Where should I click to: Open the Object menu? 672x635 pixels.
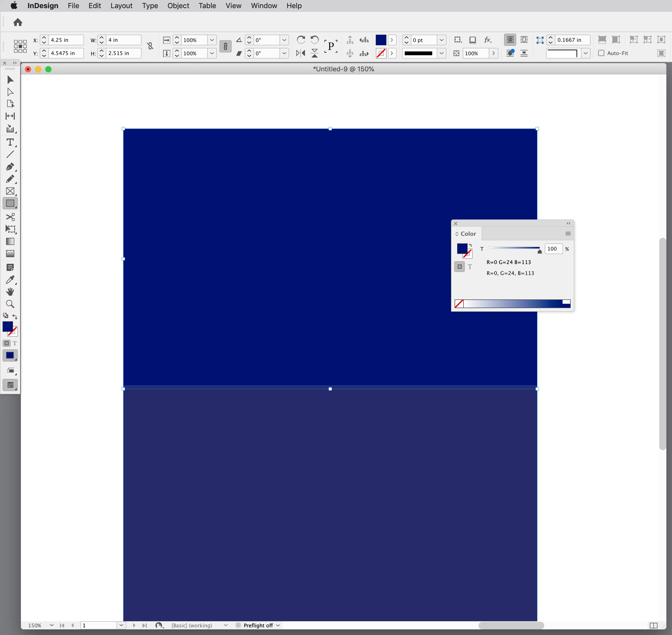tap(178, 6)
